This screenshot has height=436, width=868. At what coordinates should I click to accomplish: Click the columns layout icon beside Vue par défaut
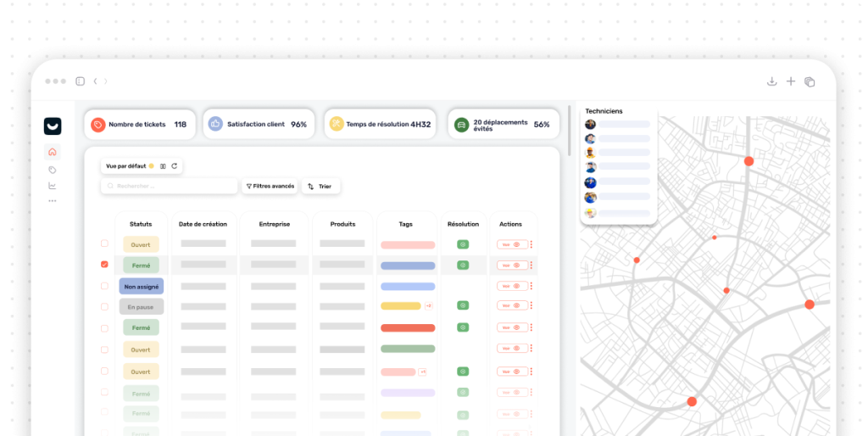pyautogui.click(x=163, y=166)
